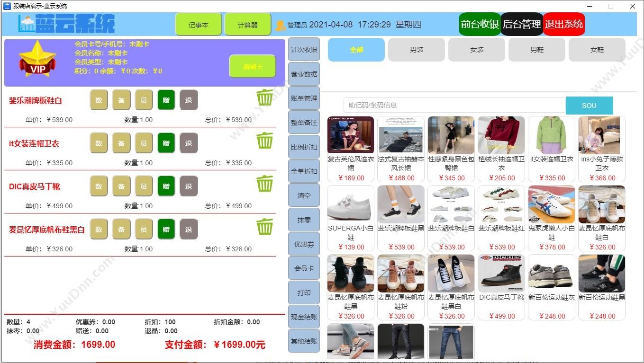Select the 全部 category tab

(356, 50)
